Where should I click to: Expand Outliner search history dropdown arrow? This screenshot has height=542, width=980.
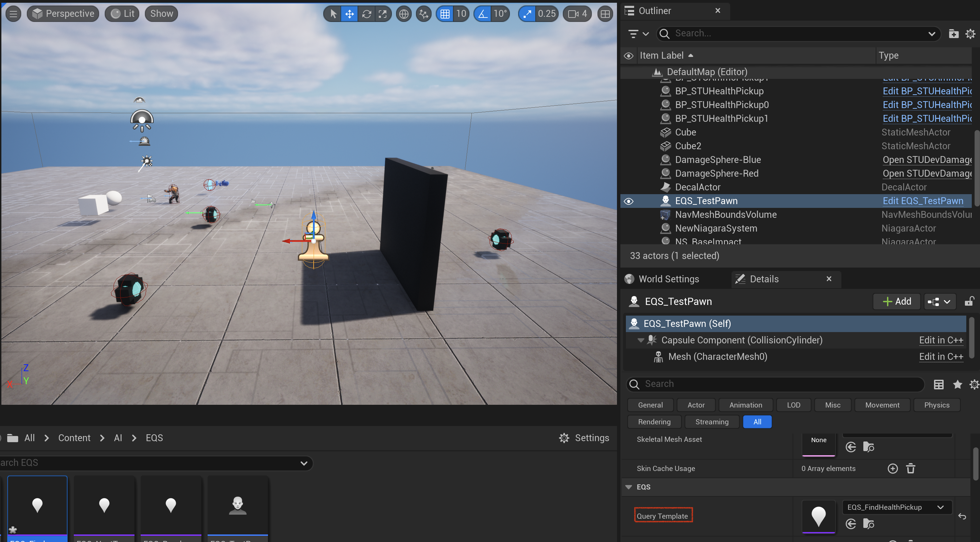click(931, 34)
